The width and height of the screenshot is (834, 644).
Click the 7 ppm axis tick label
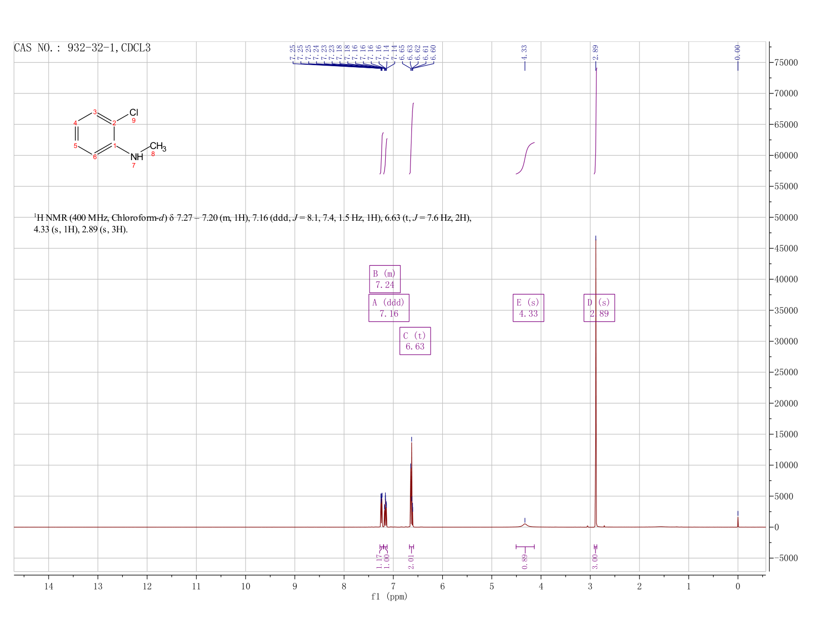coord(393,586)
